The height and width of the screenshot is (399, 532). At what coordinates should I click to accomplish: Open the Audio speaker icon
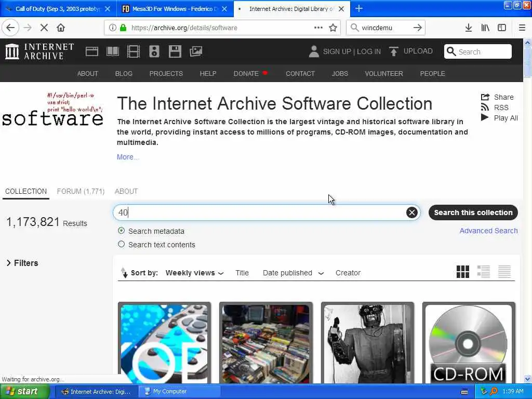pos(154,51)
